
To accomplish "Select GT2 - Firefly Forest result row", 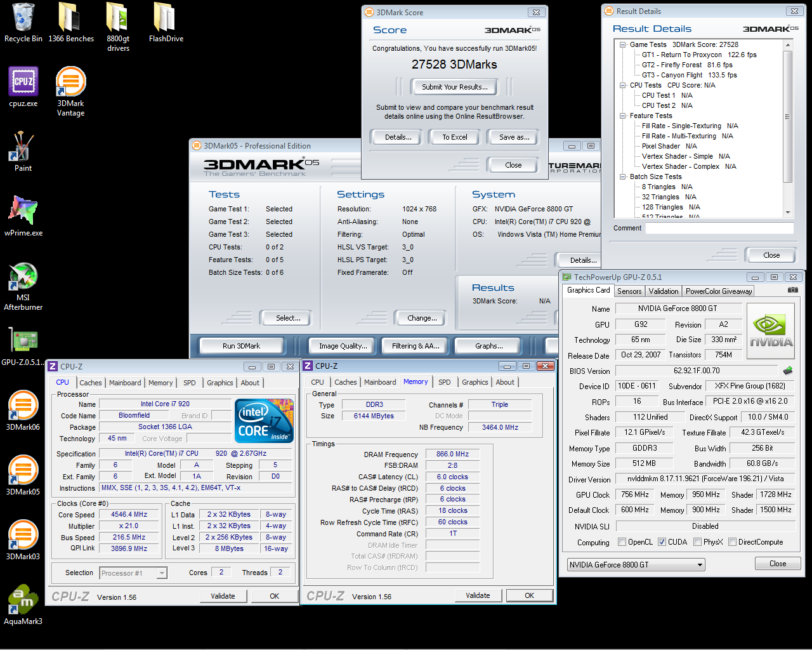I will click(687, 65).
